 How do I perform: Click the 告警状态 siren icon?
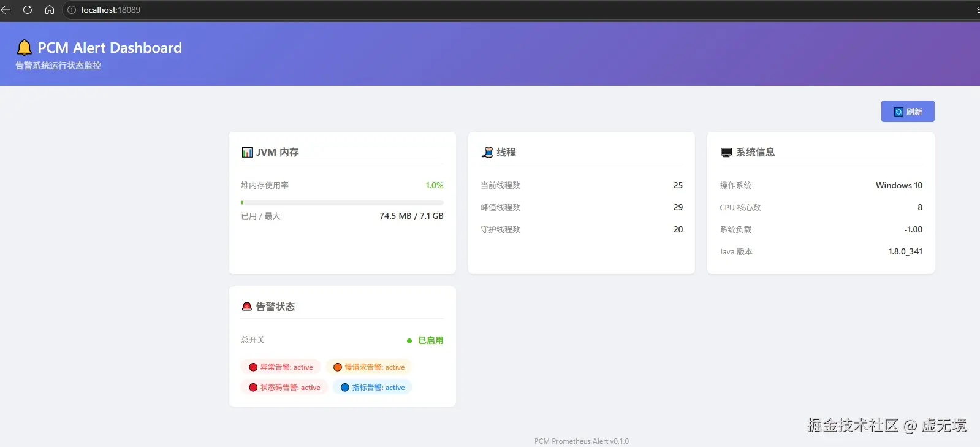coord(247,307)
